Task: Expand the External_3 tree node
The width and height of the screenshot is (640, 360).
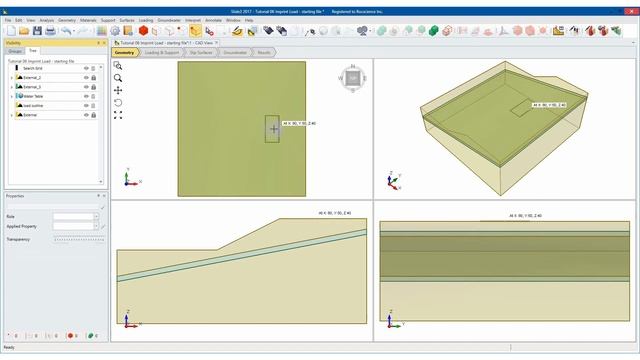Action: [x=11, y=87]
